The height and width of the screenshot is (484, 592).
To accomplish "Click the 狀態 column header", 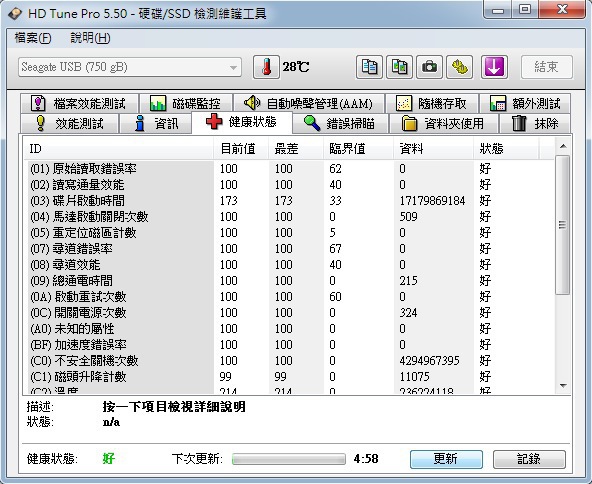I will pyautogui.click(x=506, y=149).
